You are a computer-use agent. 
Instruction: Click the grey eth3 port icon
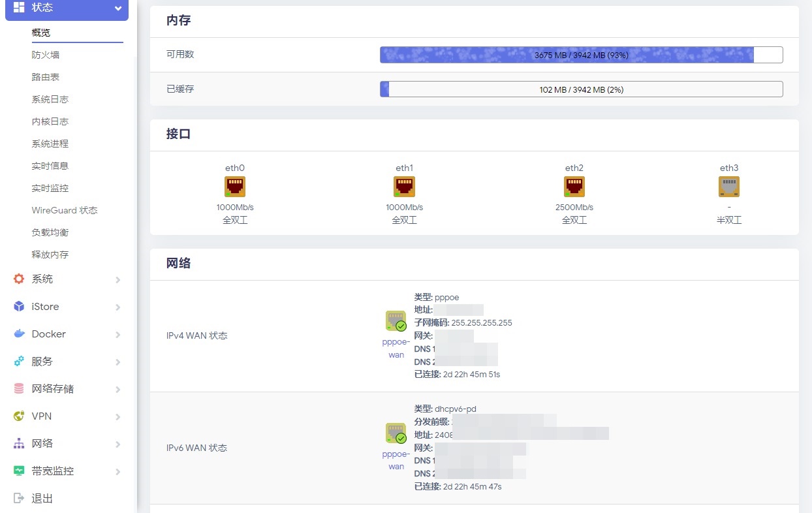[x=729, y=186]
